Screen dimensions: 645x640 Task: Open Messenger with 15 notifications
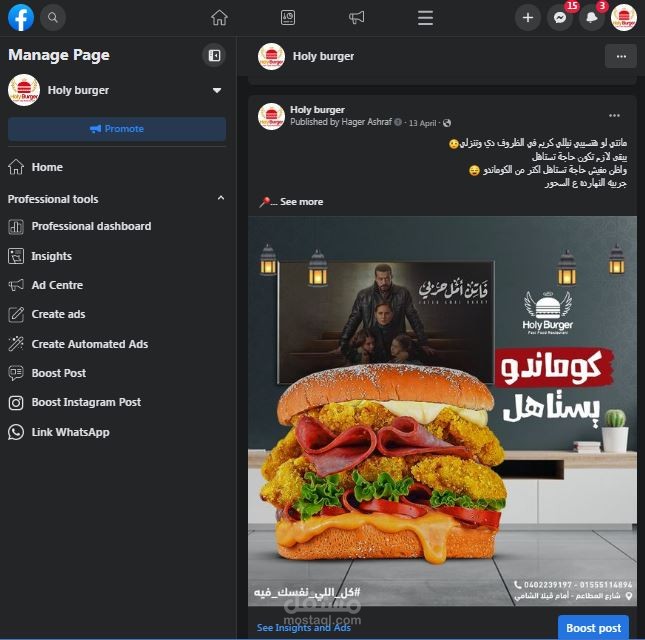(560, 18)
